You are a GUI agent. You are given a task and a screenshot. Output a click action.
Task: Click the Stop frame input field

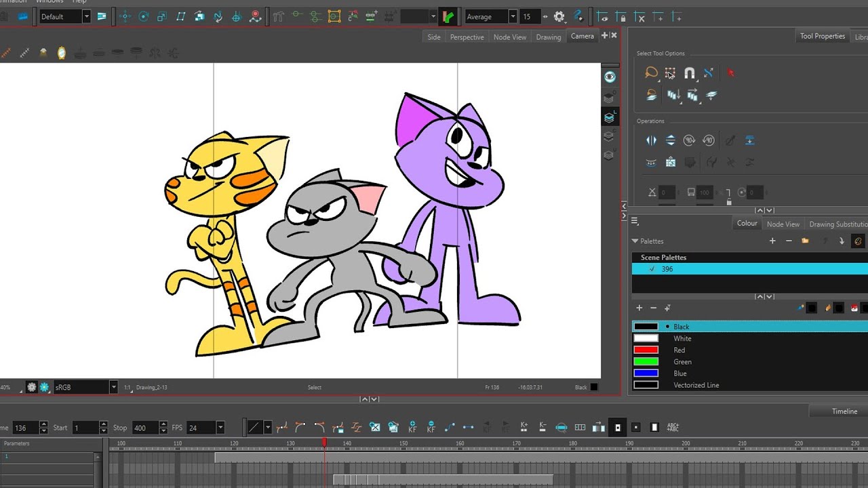click(144, 428)
